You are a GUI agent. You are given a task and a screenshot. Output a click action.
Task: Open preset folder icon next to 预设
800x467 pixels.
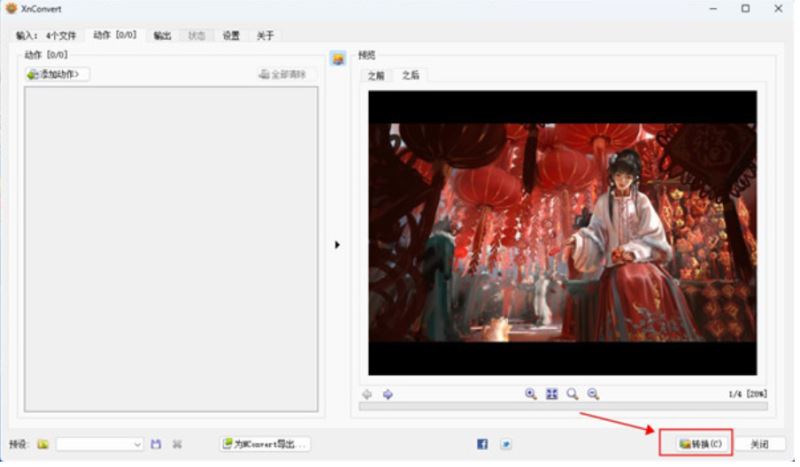click(43, 444)
